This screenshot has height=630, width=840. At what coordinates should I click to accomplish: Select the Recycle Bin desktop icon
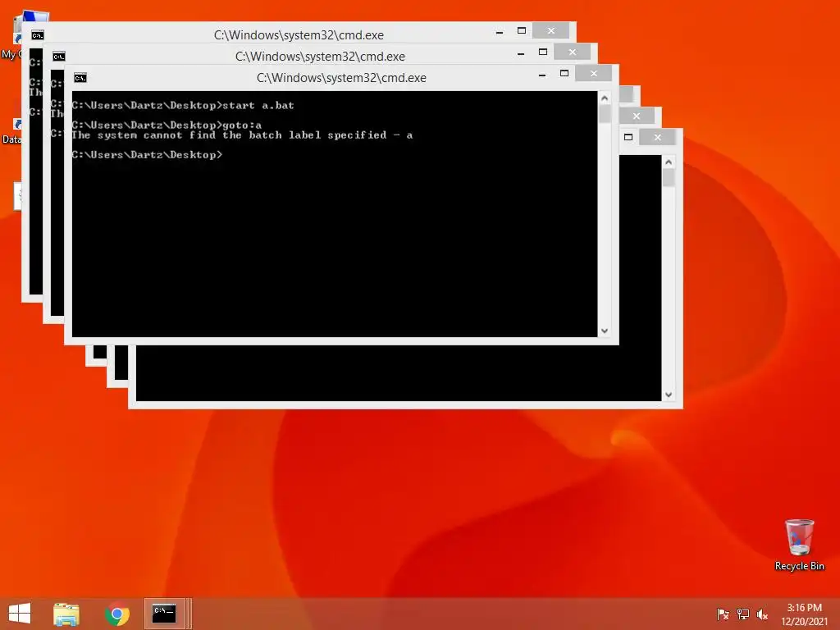click(799, 545)
